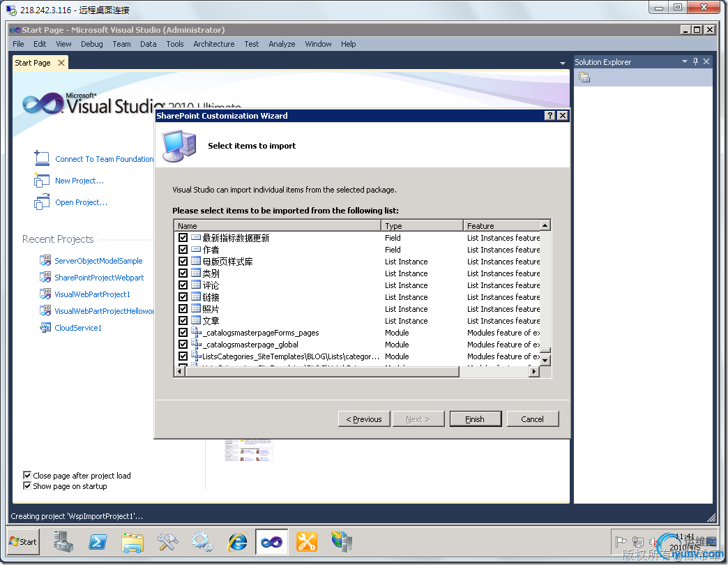Image resolution: width=728 pixels, height=565 pixels.
Task: Uncheck the 文章 list instance checkbox
Action: tap(183, 320)
